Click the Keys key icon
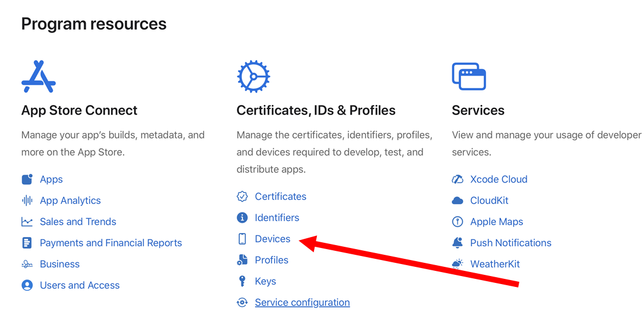The height and width of the screenshot is (331, 644). point(243,281)
